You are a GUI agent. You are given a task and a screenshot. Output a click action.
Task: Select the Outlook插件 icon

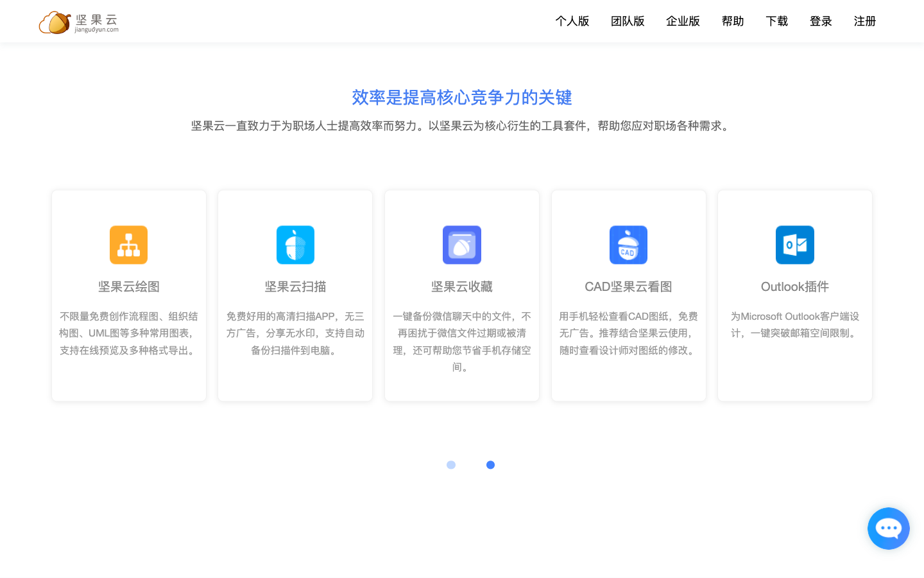795,245
